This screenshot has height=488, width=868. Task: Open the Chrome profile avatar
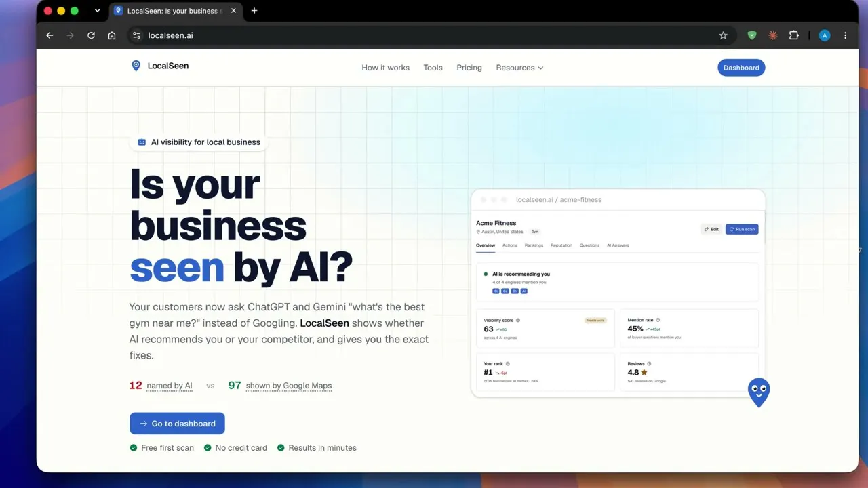click(825, 35)
